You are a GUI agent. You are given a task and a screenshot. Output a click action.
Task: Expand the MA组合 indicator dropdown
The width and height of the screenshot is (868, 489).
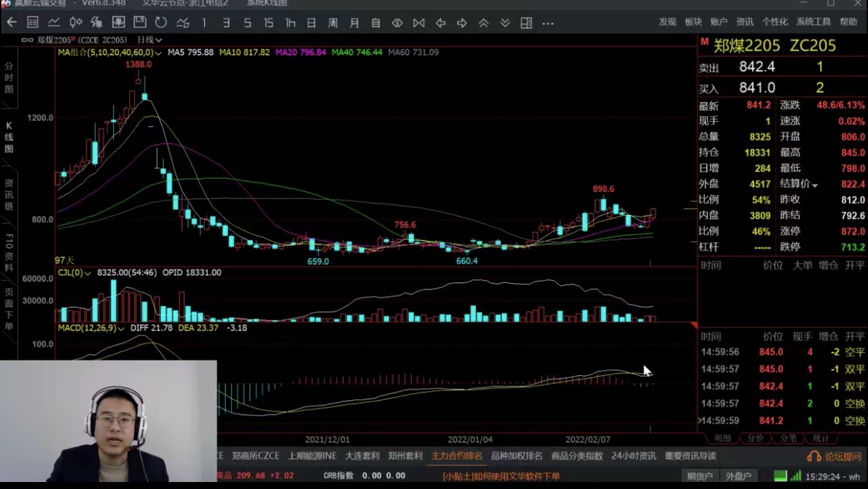click(159, 52)
